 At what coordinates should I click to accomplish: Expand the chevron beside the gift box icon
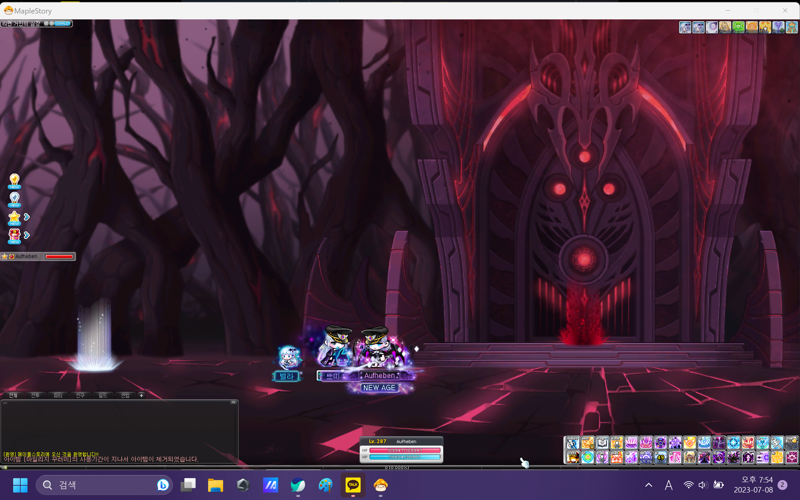(x=27, y=235)
